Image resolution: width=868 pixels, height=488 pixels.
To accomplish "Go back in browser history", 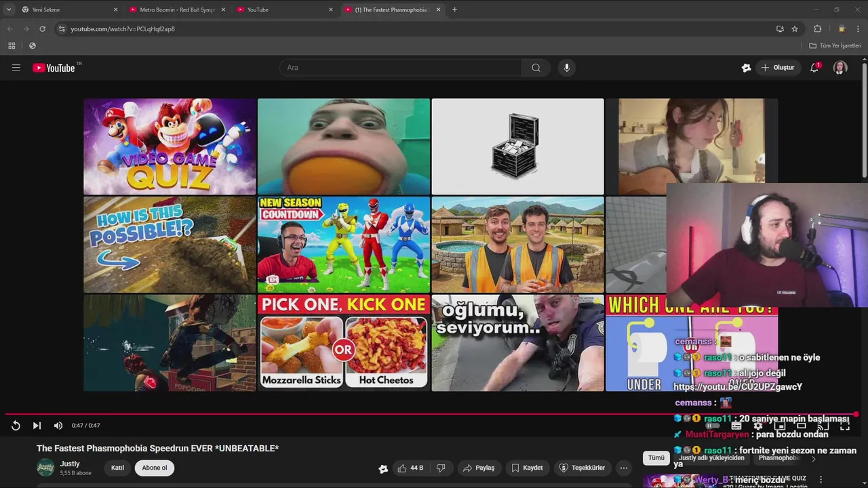I will (x=9, y=29).
